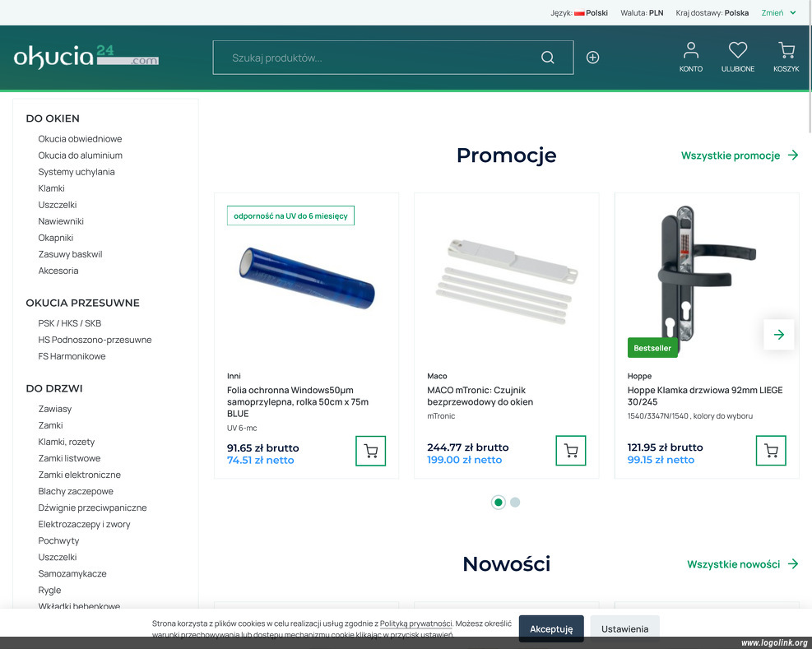Open Wszystkie promocje link
Screen dimensions: 812x649
[x=739, y=155]
